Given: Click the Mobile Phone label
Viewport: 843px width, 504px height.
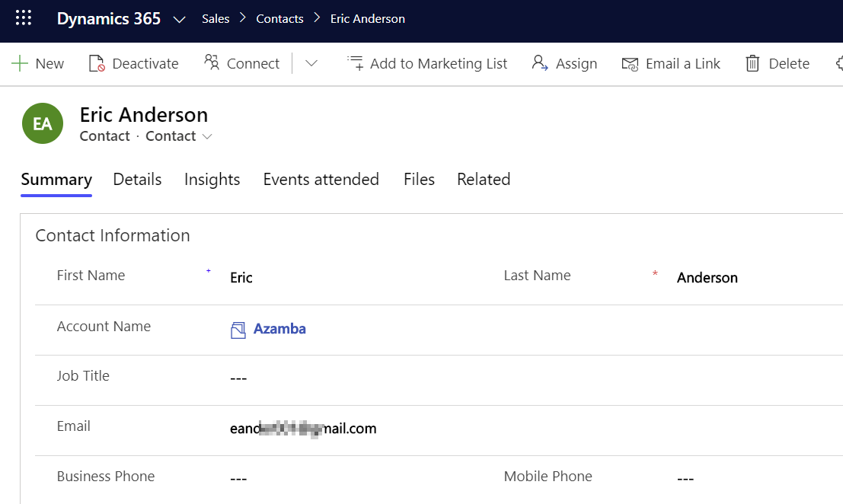Looking at the screenshot, I should [548, 477].
